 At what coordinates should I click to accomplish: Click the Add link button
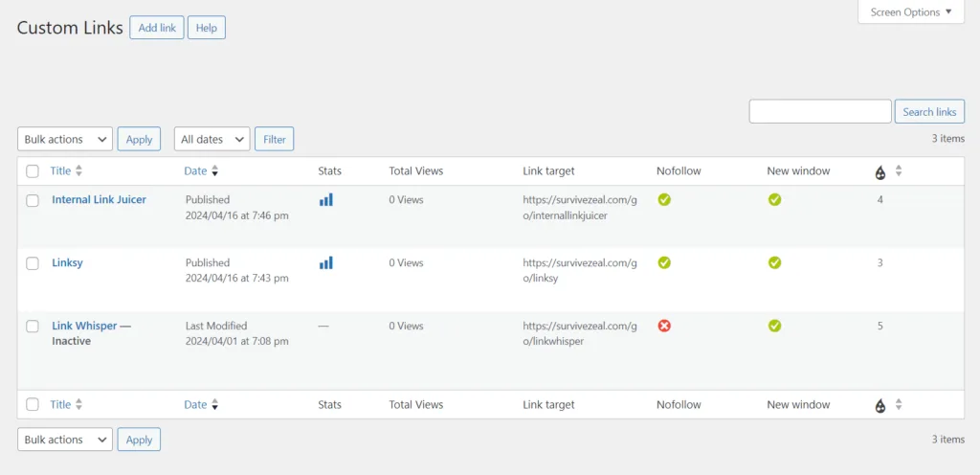pyautogui.click(x=157, y=28)
